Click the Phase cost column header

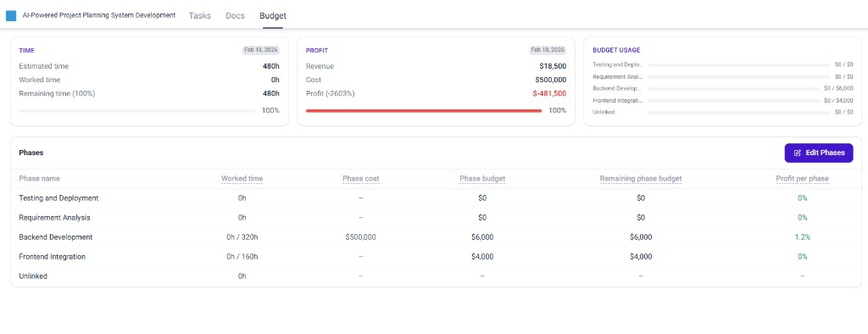pyautogui.click(x=360, y=179)
